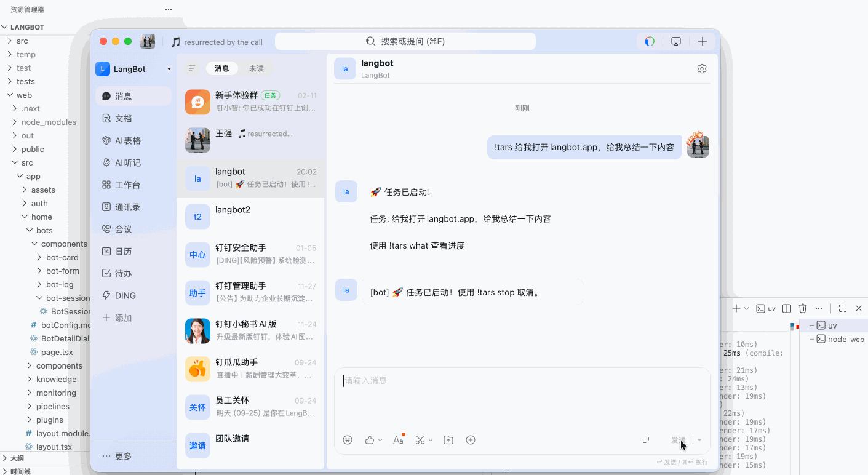Switch to 未读 unread tab
Screen dimensions: 868x475
pyautogui.click(x=257, y=68)
